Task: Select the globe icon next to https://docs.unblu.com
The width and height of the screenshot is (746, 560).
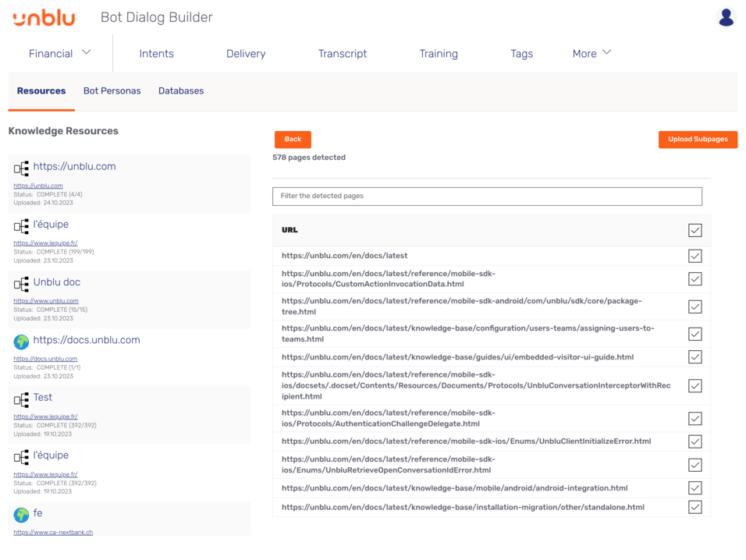Action: pos(21,341)
